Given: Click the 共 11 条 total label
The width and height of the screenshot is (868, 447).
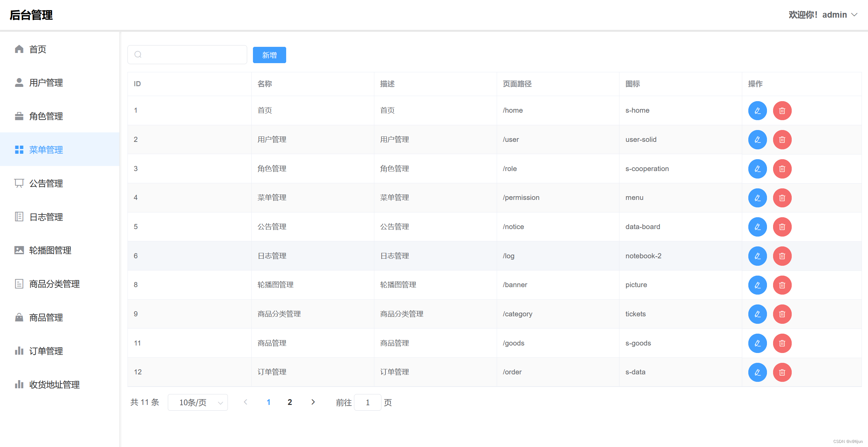Looking at the screenshot, I should pos(145,402).
